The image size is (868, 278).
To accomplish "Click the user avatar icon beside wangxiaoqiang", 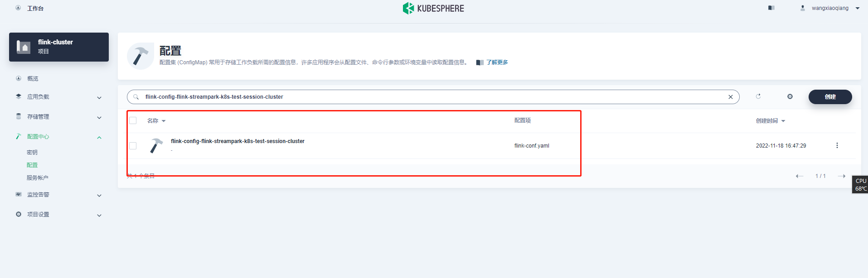I will pos(803,8).
